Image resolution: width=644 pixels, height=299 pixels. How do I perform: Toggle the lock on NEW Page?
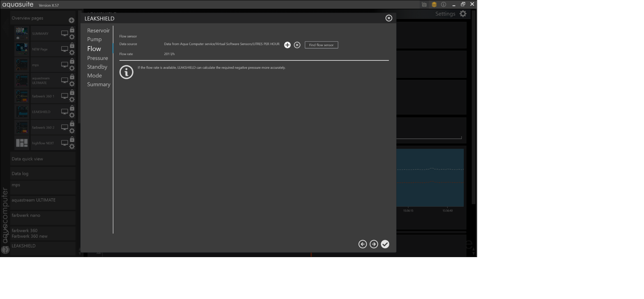72,45
